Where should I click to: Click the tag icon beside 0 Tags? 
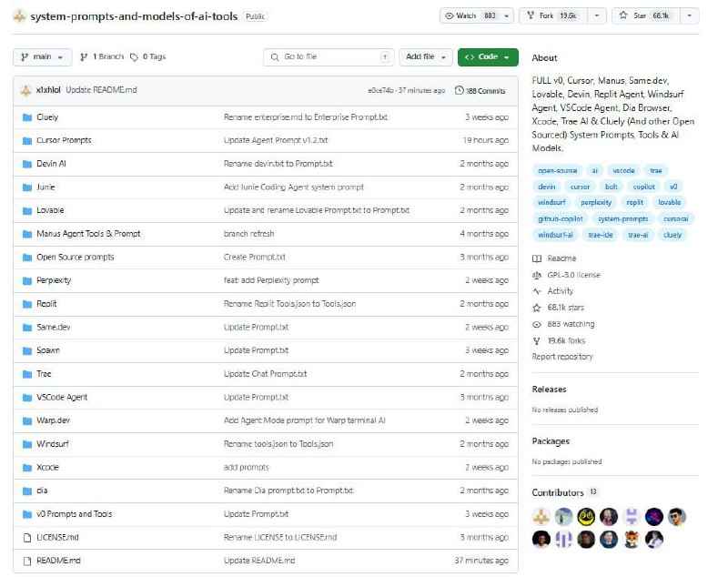134,57
